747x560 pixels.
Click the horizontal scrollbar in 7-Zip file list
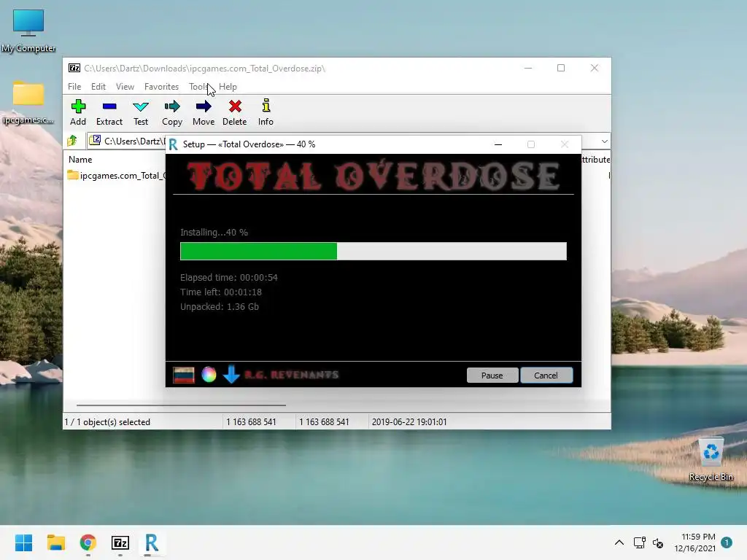pos(181,405)
